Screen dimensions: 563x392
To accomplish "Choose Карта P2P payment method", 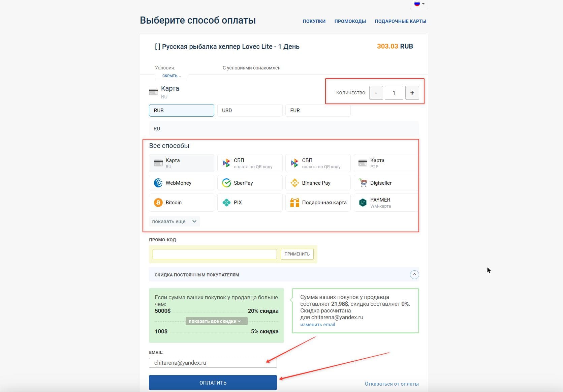I will (x=386, y=163).
